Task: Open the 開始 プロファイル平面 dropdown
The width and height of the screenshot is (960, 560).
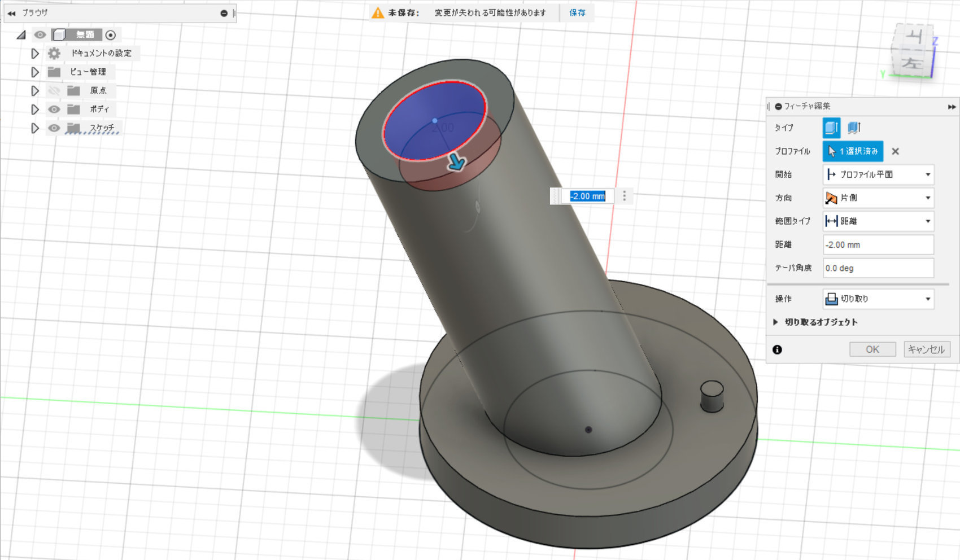Action: tap(878, 174)
